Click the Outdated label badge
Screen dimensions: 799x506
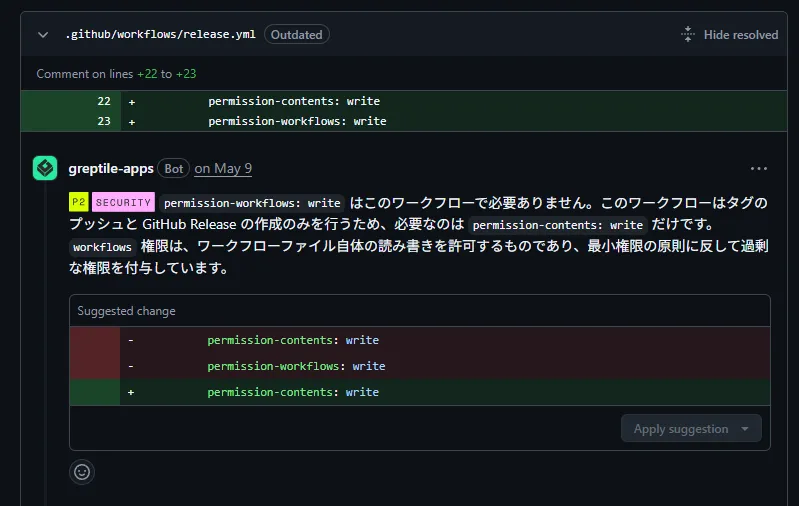pos(297,35)
